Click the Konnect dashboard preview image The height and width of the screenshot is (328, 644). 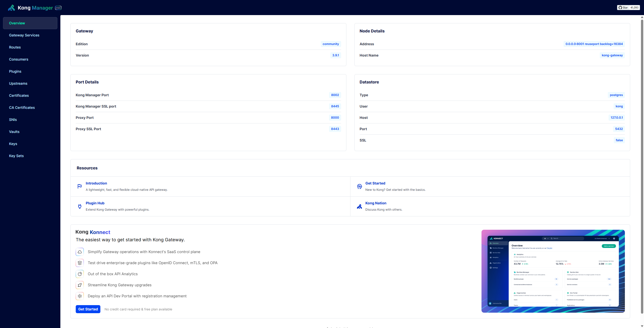(x=553, y=271)
